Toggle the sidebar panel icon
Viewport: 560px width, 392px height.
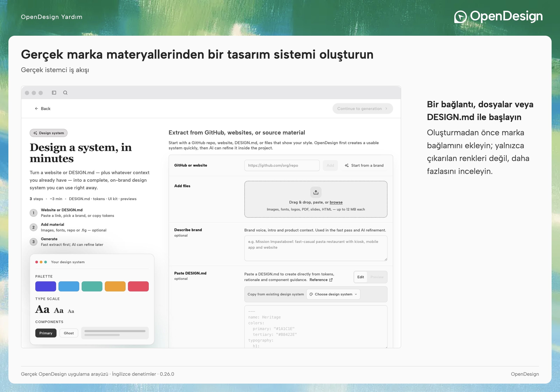tap(54, 93)
